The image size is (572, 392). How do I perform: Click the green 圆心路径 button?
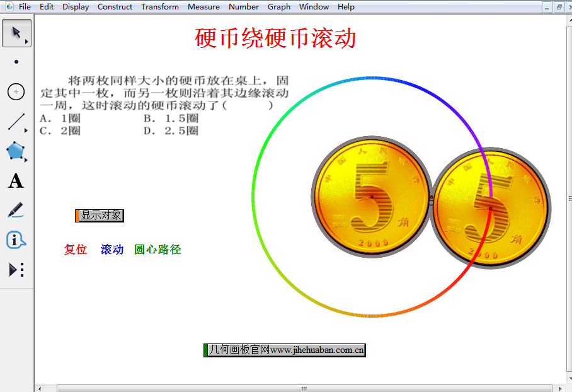tap(157, 250)
